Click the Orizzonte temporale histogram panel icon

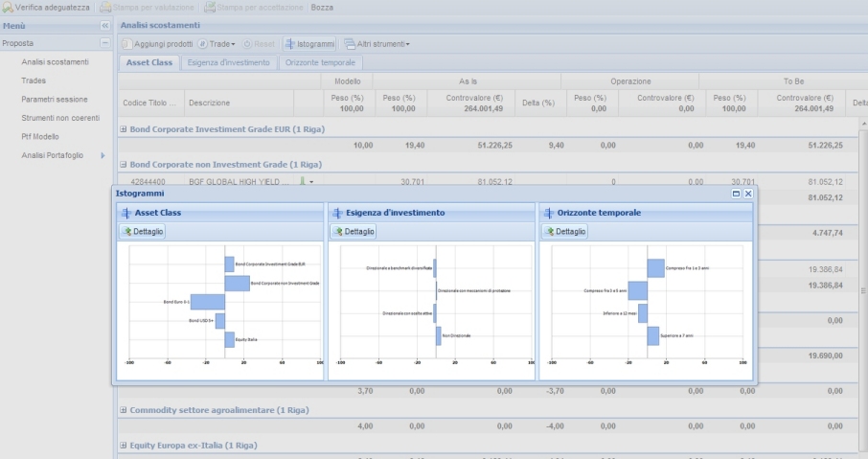pos(549,213)
